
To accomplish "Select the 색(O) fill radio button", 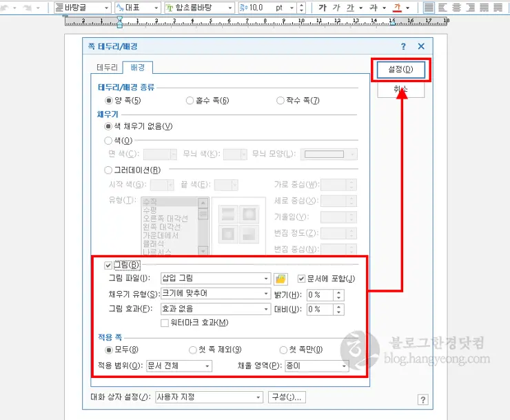I will 108,141.
